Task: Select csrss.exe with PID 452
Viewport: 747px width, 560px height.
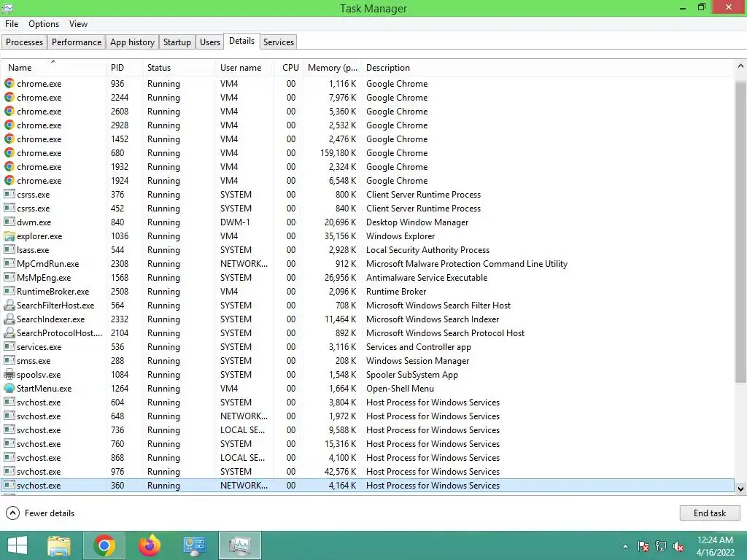Action: point(368,208)
